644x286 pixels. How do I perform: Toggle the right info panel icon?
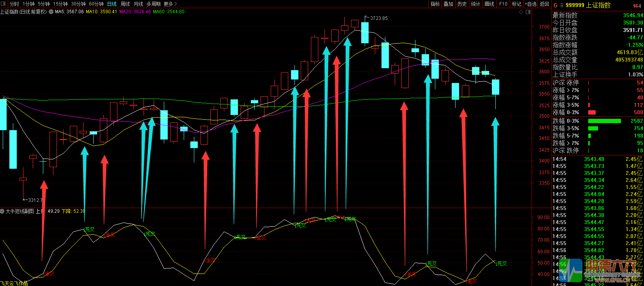[x=528, y=12]
